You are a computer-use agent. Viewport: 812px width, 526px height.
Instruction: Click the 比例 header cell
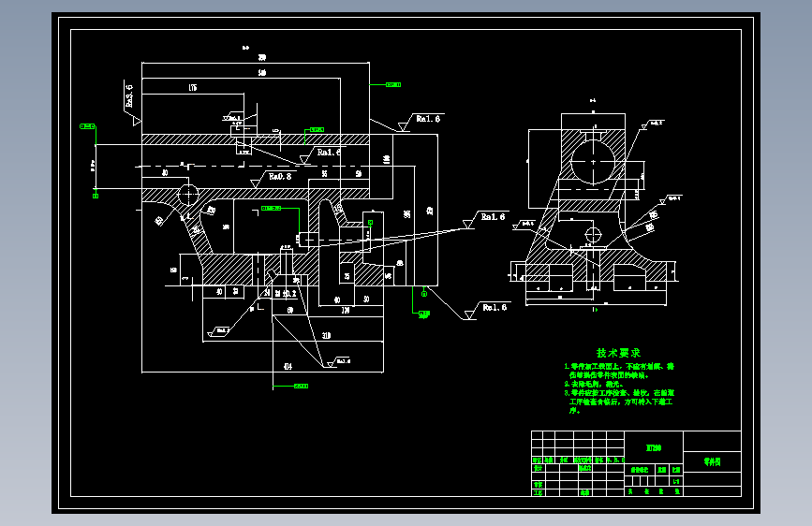676,470
